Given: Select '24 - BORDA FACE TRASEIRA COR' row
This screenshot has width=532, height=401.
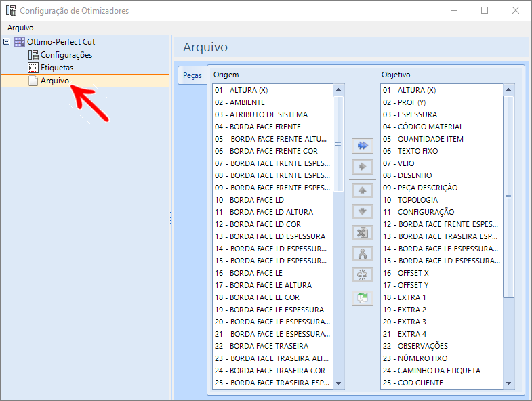Looking at the screenshot, I should click(273, 371).
